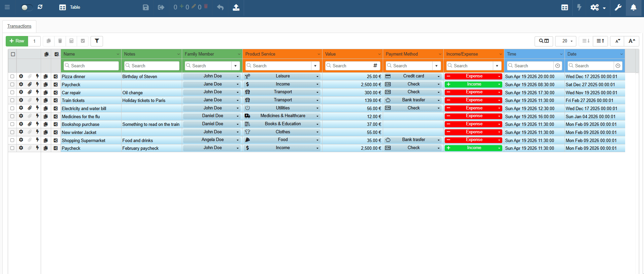Open the hamburger menu icon

tap(7, 7)
